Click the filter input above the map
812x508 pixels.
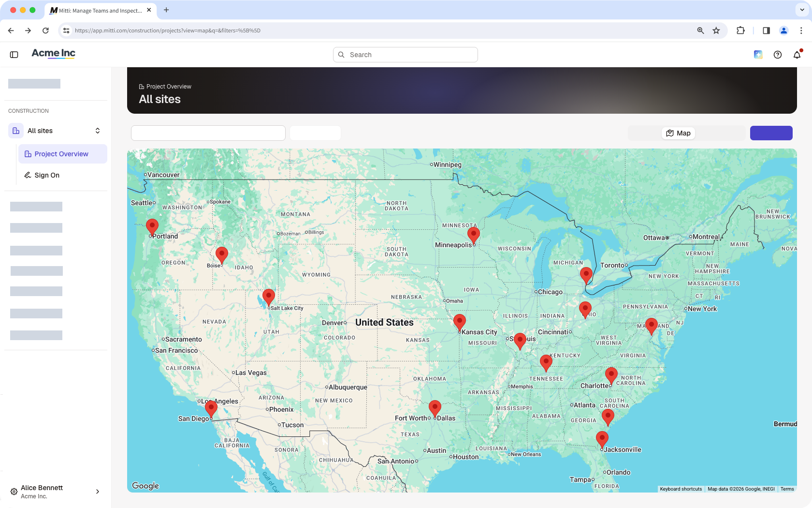click(x=208, y=133)
